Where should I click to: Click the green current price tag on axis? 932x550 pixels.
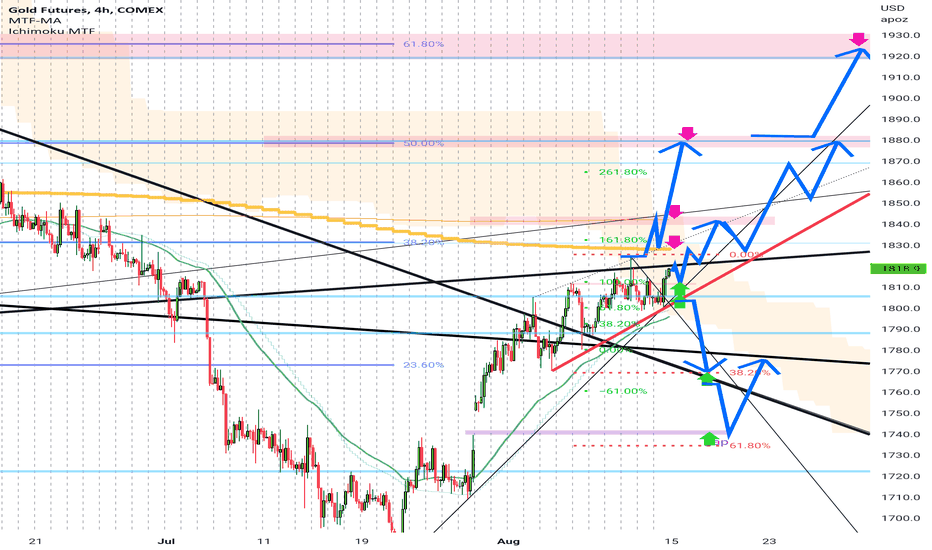(x=898, y=268)
